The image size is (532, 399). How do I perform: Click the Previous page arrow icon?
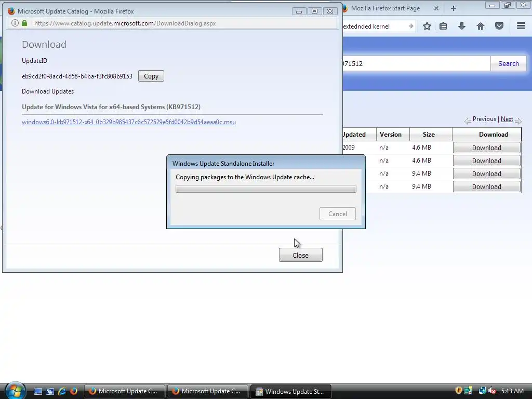coord(468,121)
